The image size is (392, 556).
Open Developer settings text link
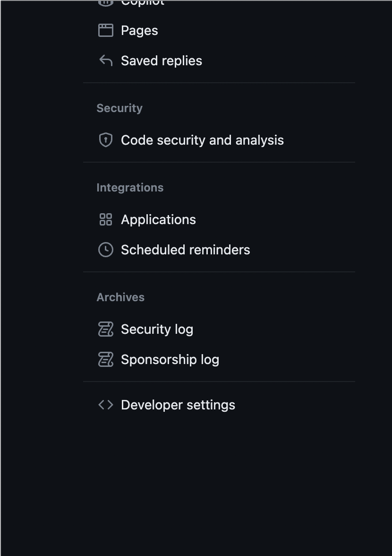click(x=178, y=405)
